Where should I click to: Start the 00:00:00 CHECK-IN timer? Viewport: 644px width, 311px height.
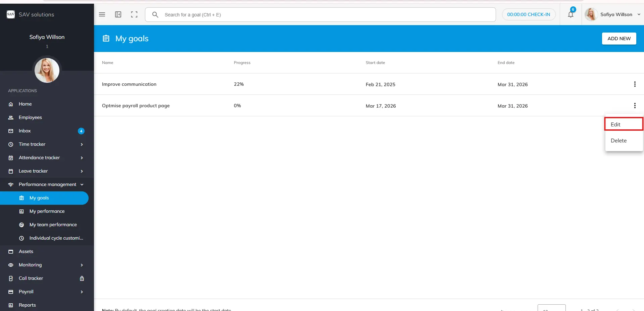[529, 14]
